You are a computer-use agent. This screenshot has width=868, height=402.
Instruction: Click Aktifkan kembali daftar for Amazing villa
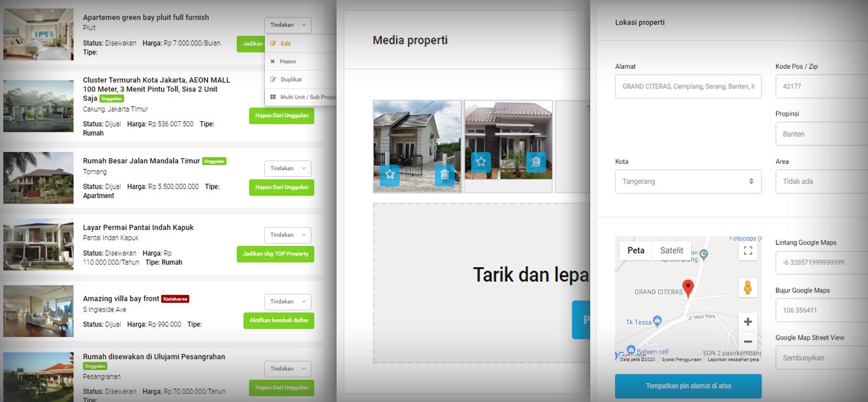pyautogui.click(x=278, y=320)
